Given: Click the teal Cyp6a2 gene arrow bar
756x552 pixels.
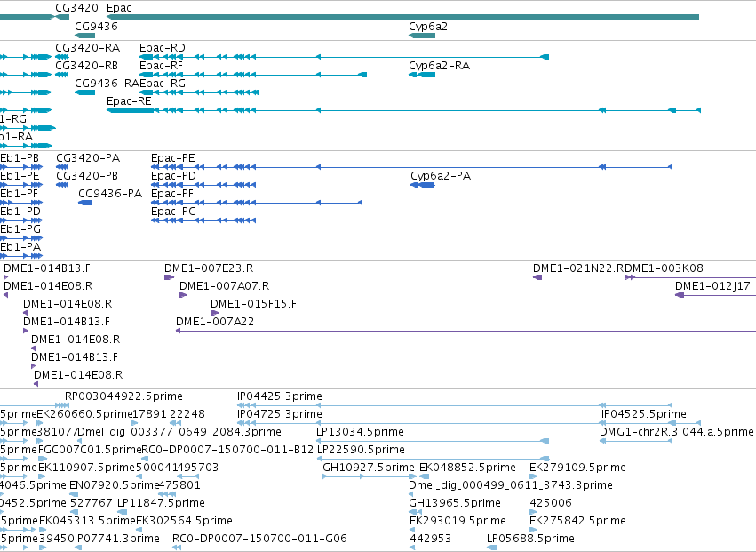Looking at the screenshot, I should pyautogui.click(x=422, y=36).
